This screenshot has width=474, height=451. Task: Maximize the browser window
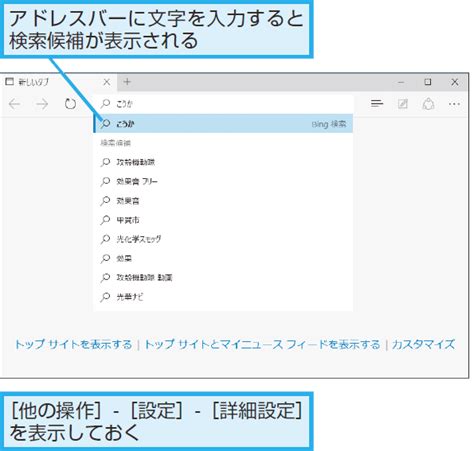[428, 82]
